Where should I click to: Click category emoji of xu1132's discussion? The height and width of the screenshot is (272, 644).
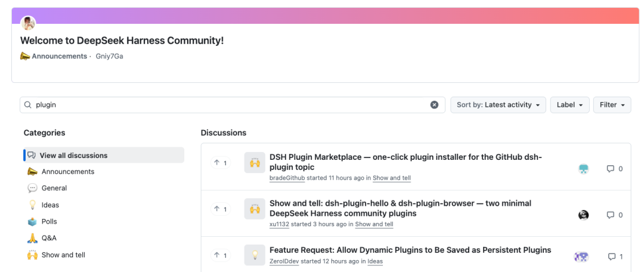tap(255, 209)
